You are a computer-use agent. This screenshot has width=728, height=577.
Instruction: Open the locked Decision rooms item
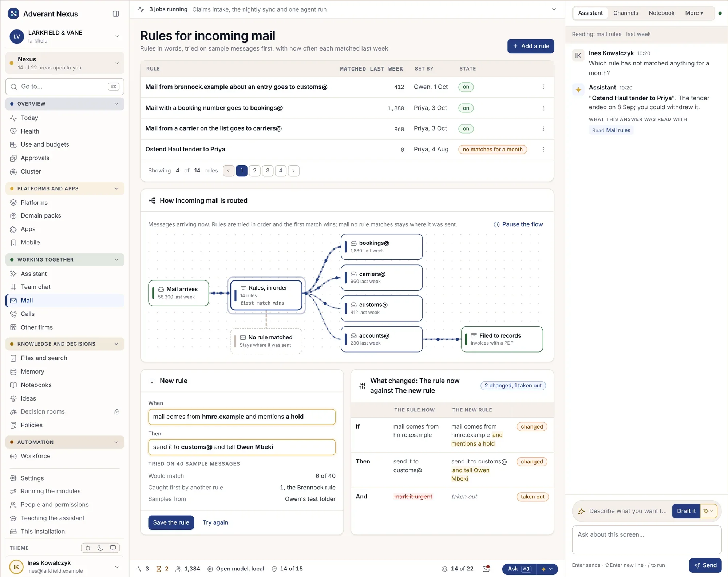[65, 412]
